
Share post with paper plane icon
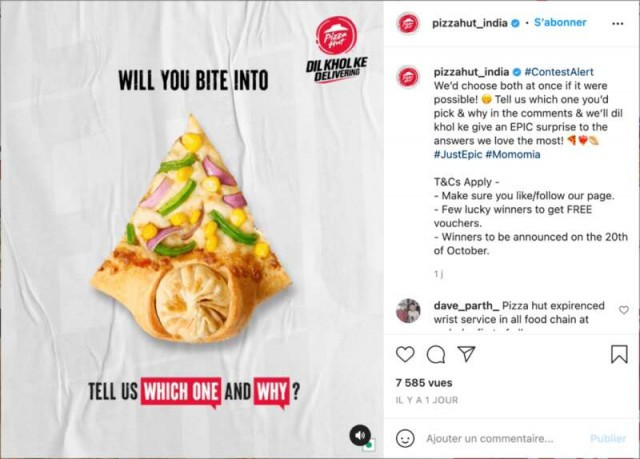coord(467,354)
